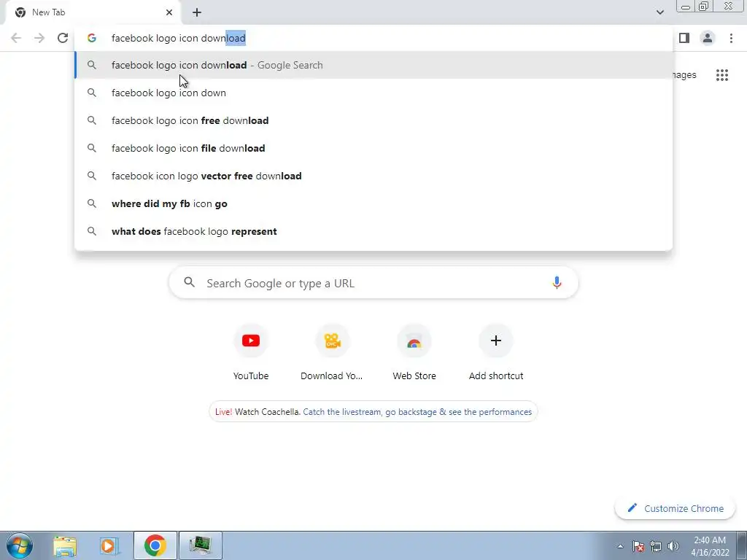This screenshot has height=560, width=747.
Task: Click the Chrome taskbar icon
Action: point(155,545)
